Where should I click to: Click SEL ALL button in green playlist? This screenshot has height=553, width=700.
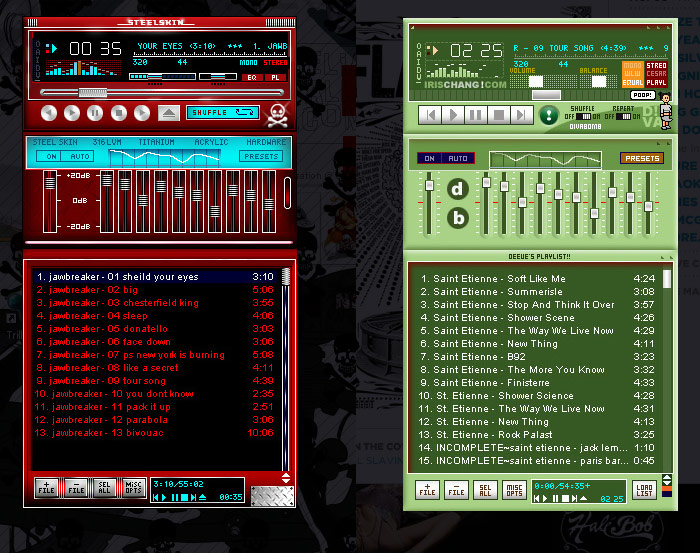[485, 490]
